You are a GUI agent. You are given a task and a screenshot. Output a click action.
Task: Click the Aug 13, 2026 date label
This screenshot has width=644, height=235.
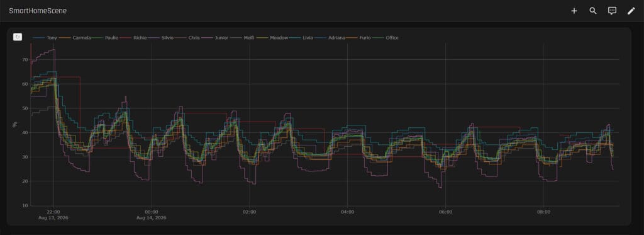[x=53, y=218]
